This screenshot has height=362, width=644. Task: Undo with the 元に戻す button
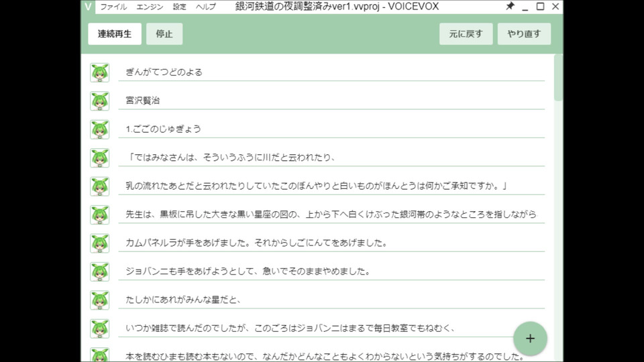click(466, 34)
